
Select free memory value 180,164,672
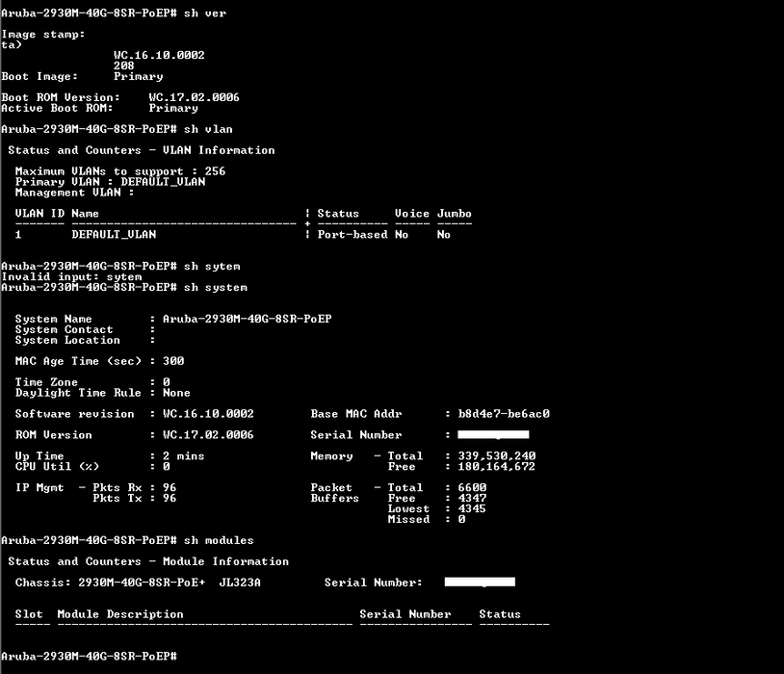pyautogui.click(x=497, y=466)
